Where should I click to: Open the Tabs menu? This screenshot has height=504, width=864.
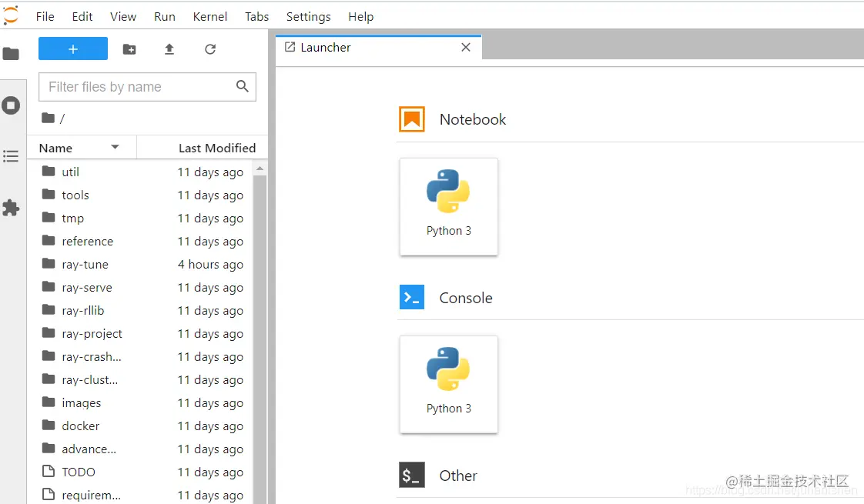point(256,16)
